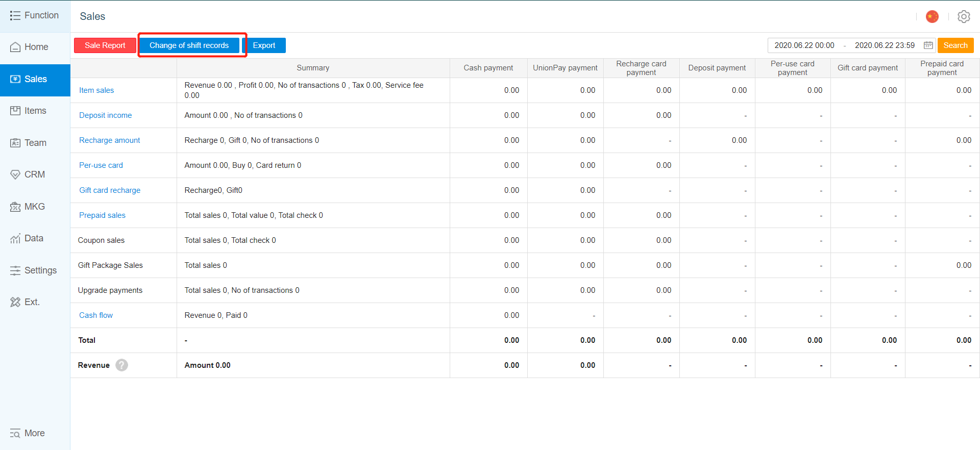Click the Sales page title
The height and width of the screenshot is (450, 980).
tap(92, 16)
